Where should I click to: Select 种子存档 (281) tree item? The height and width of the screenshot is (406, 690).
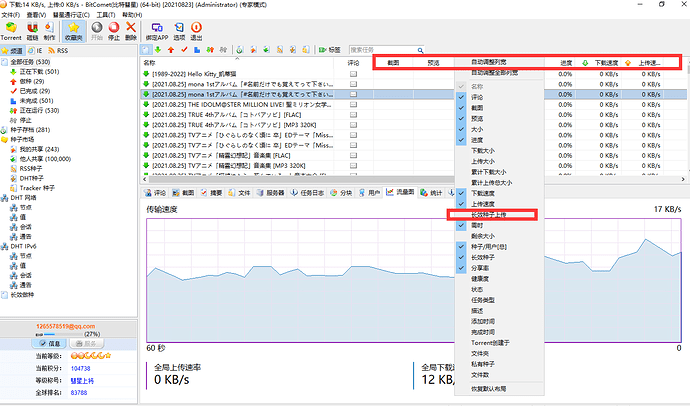tap(30, 130)
